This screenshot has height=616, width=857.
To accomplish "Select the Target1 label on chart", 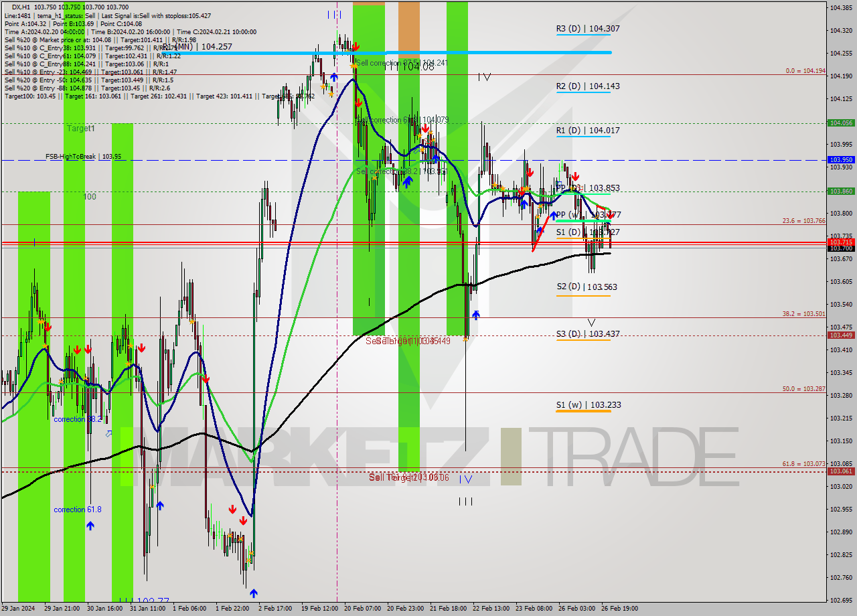I will (x=80, y=128).
